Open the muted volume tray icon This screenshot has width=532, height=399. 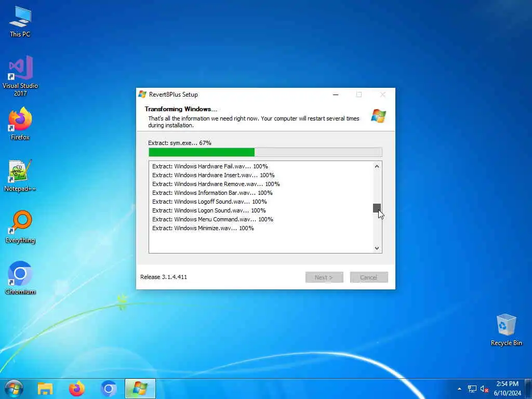coord(484,389)
